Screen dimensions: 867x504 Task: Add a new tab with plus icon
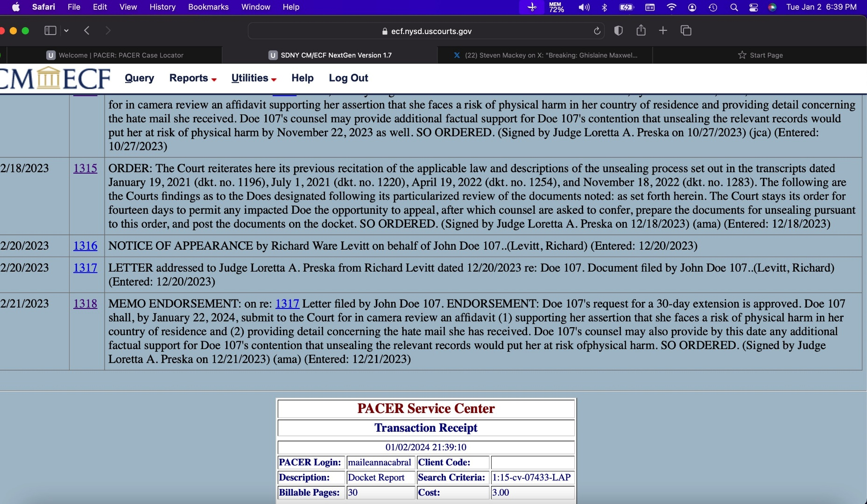tap(663, 30)
